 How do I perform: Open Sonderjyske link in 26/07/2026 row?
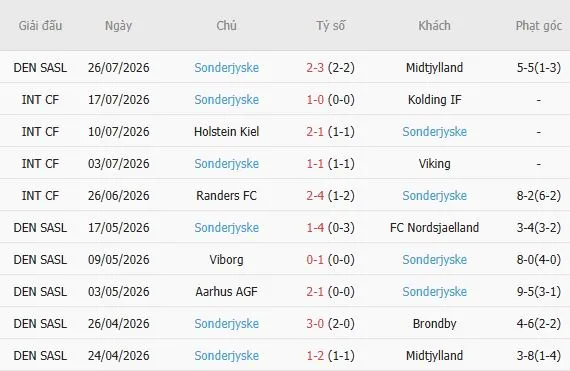tap(226, 68)
